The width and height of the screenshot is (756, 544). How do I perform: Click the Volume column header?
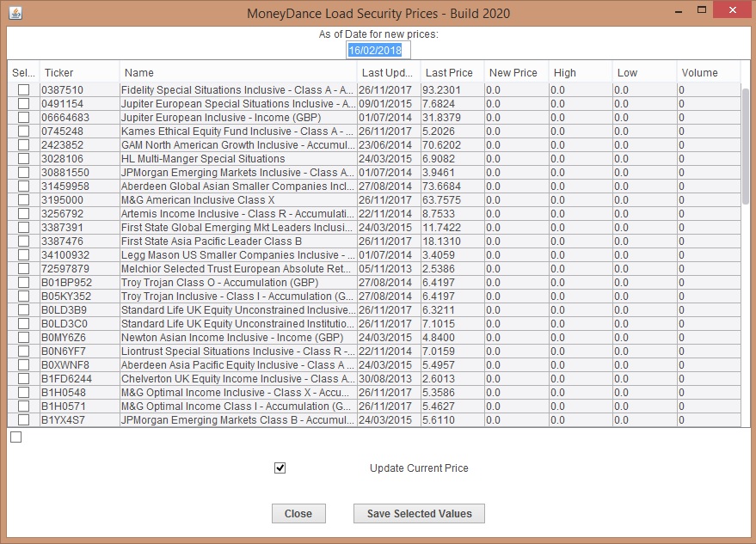coord(709,73)
